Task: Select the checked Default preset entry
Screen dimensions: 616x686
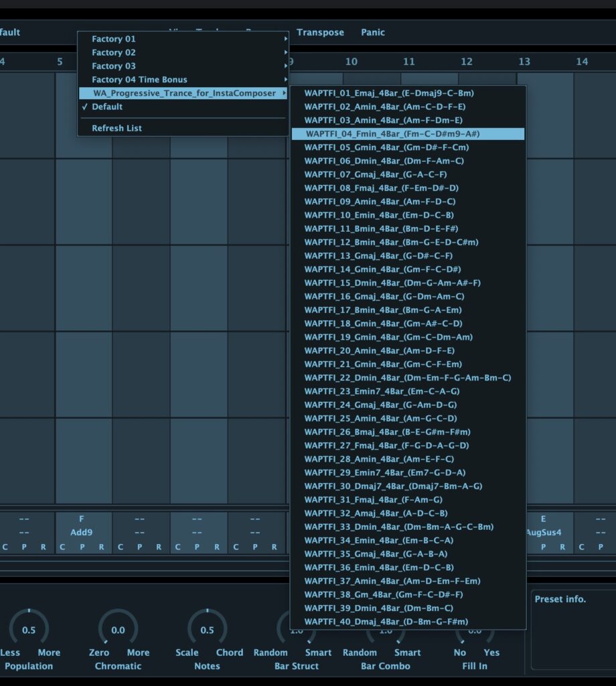Action: pos(107,107)
